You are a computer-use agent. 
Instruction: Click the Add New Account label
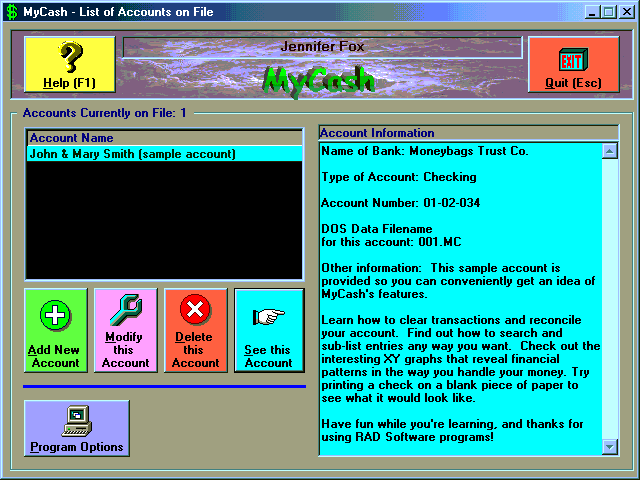click(54, 356)
